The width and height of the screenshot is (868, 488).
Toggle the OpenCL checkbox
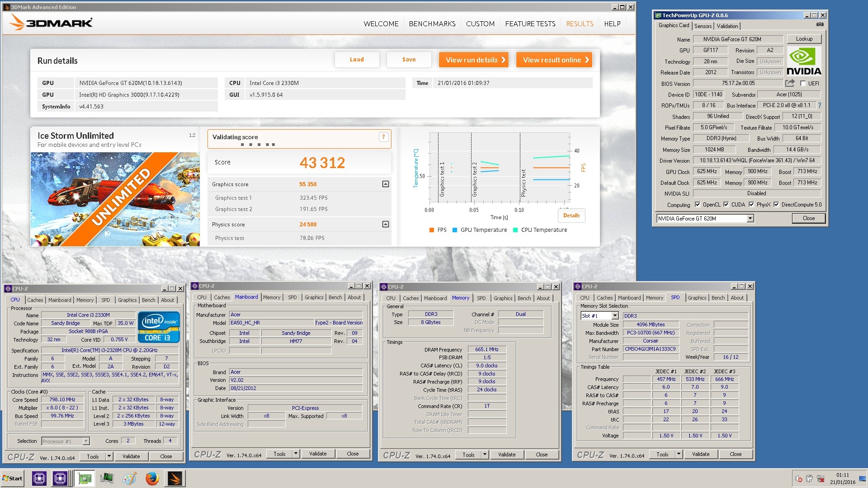click(x=697, y=205)
